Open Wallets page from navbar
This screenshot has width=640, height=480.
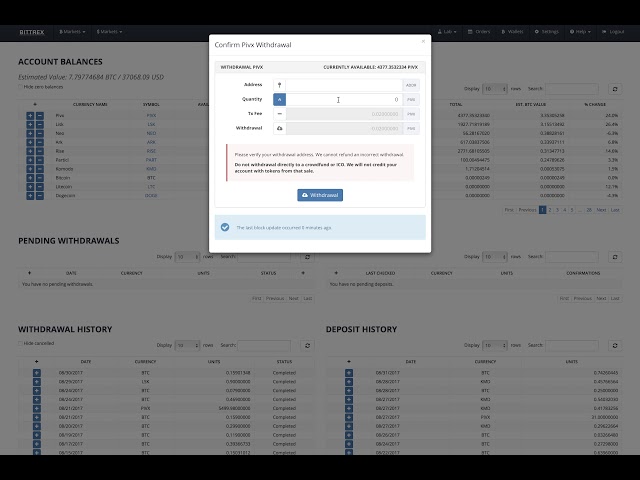tap(512, 31)
